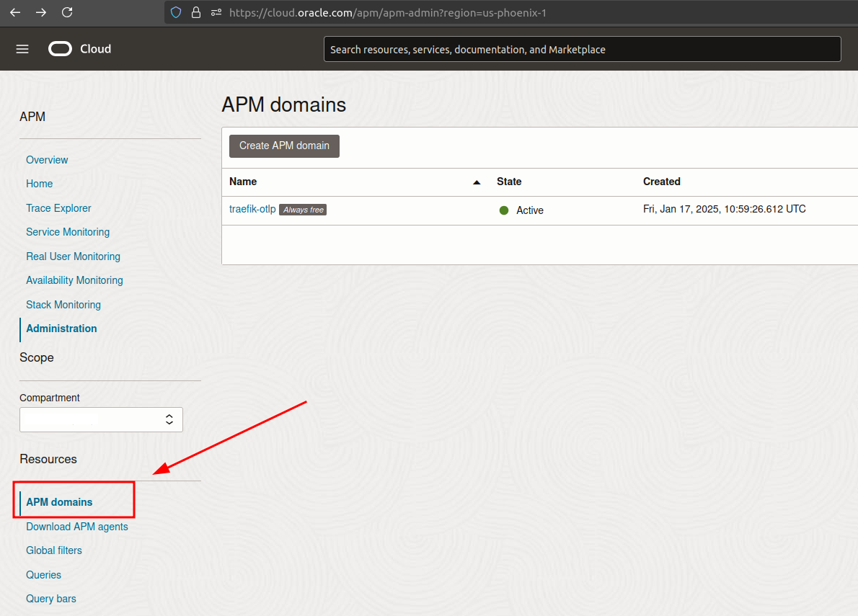Select Download APM agents resource
This screenshot has height=616, width=858.
(77, 527)
